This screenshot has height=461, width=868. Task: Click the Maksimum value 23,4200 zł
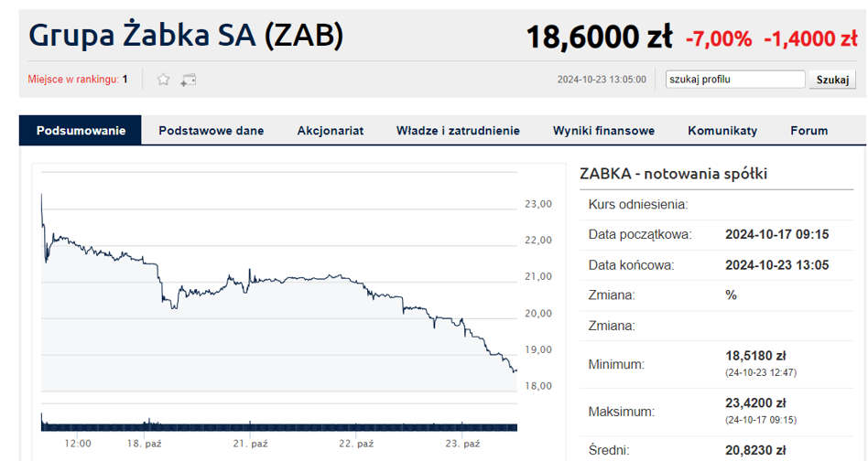(755, 402)
